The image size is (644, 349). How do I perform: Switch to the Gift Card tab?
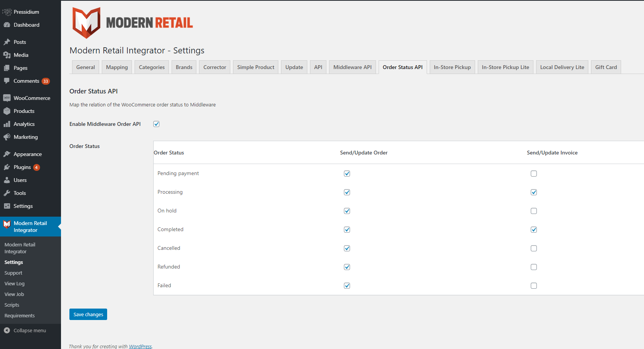(x=606, y=67)
